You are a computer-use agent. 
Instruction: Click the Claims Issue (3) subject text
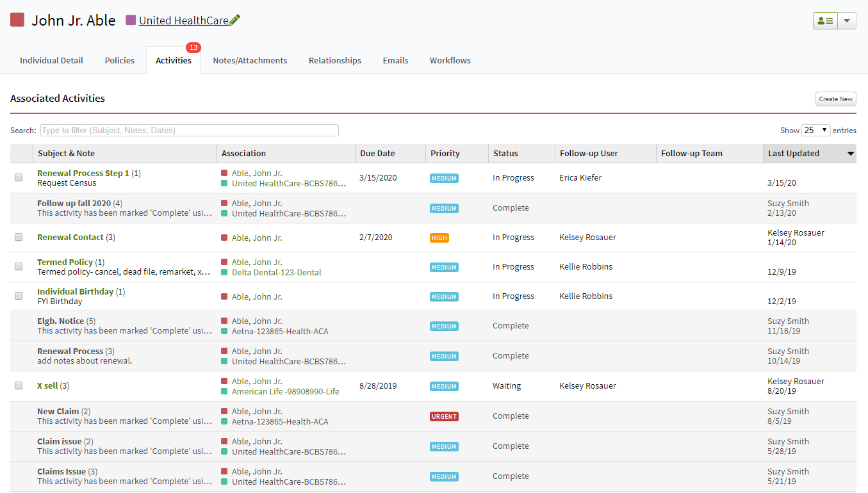pos(67,471)
